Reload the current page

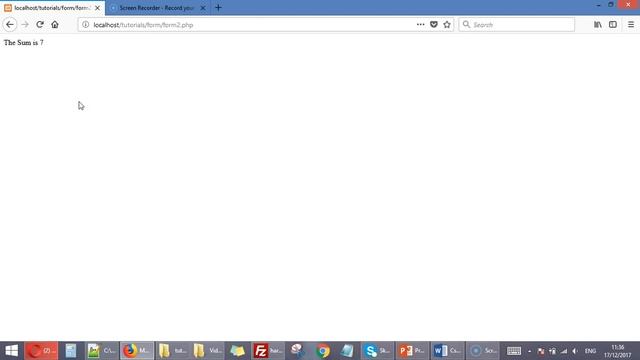tap(40, 24)
